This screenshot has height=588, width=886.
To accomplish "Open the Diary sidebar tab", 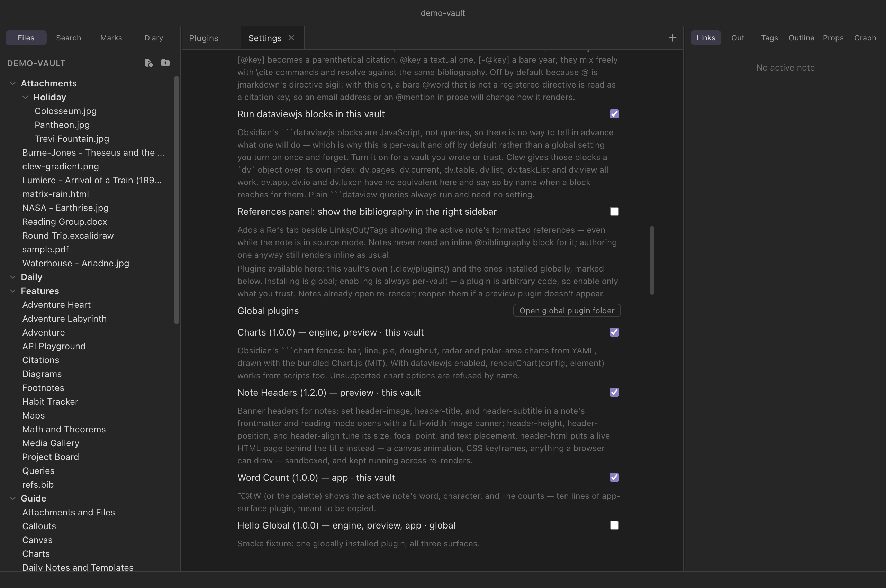I will coord(154,37).
